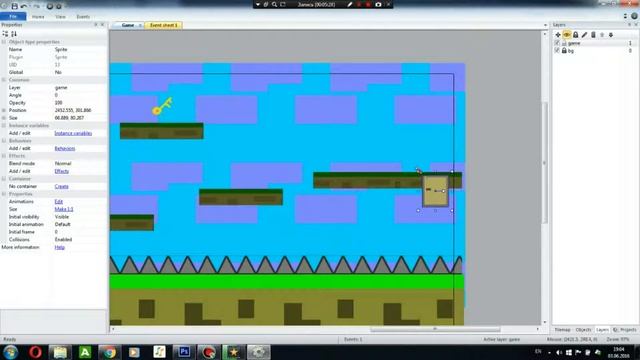Click the Save icon in the quick access toolbar
Screen dimensions: 640x360
15,6
